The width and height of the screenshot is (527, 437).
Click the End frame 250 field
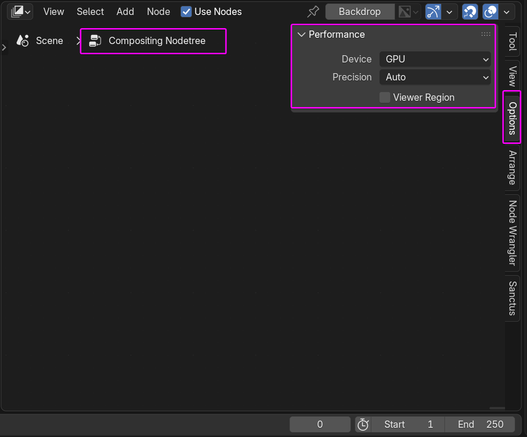tap(480, 425)
